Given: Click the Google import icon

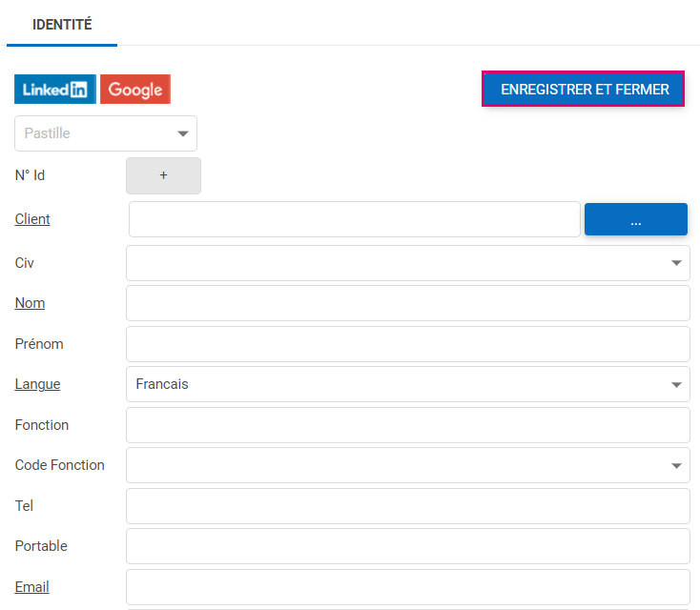Looking at the screenshot, I should click(x=134, y=90).
